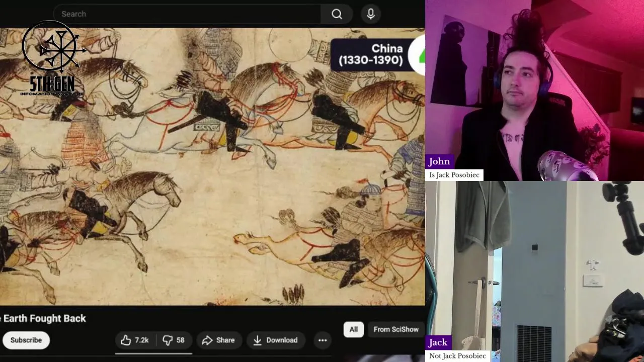The image size is (644, 362).
Task: Like the video with 7.2k thumbs up
Action: [135, 340]
